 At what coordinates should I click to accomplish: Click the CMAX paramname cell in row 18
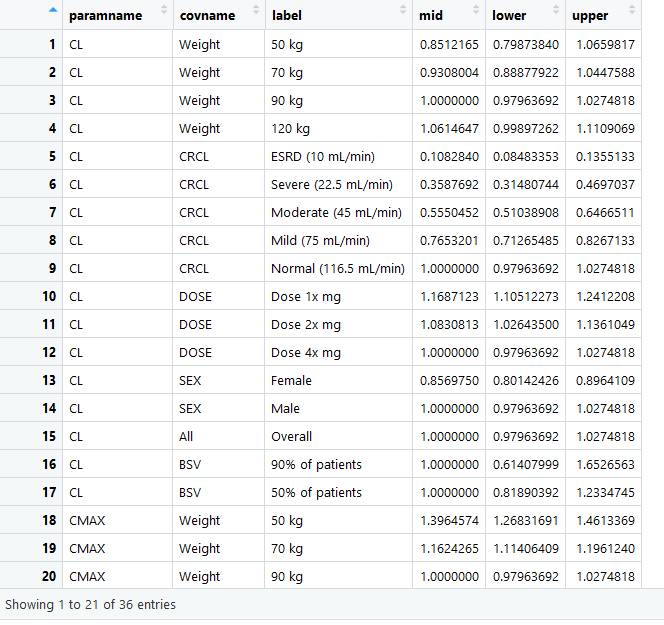(x=87, y=521)
